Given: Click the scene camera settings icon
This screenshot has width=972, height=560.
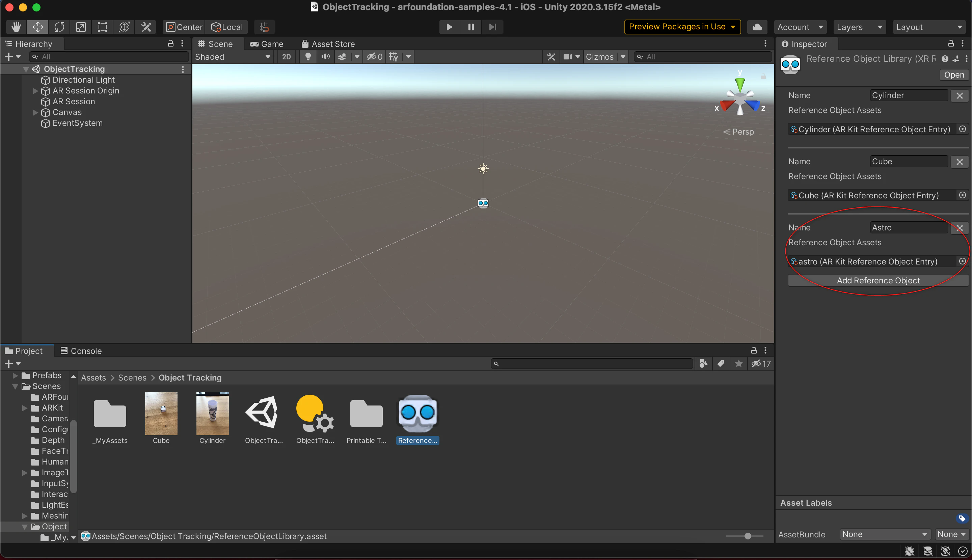Looking at the screenshot, I should click(x=568, y=57).
